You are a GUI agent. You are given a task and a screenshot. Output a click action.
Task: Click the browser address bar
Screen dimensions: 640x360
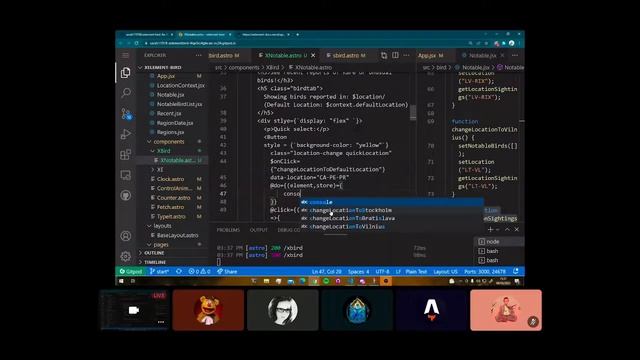coord(302,43)
